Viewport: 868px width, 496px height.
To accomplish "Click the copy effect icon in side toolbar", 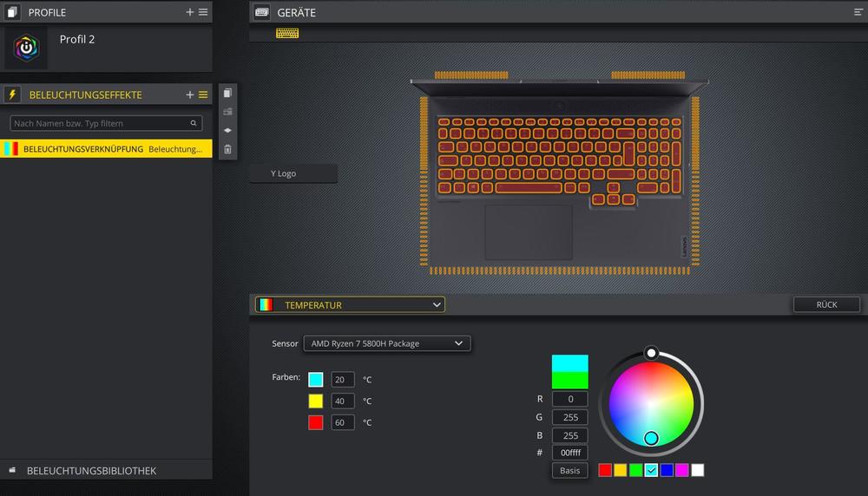I will [227, 93].
